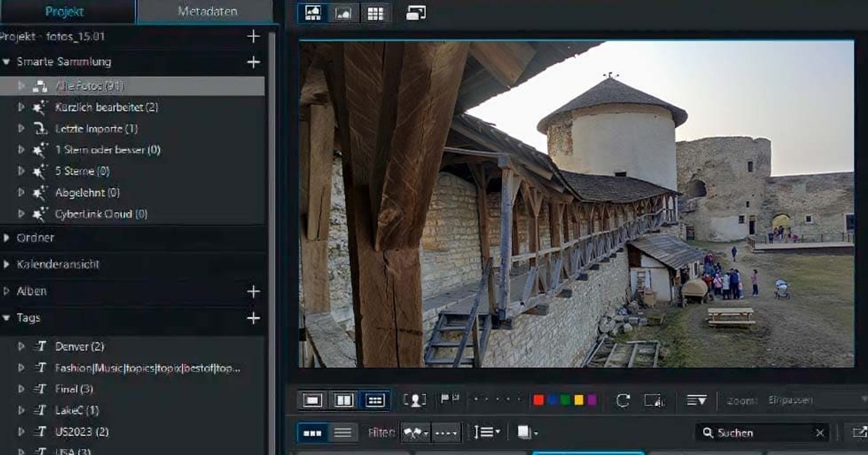Switch to grid browser view icon

tap(375, 13)
